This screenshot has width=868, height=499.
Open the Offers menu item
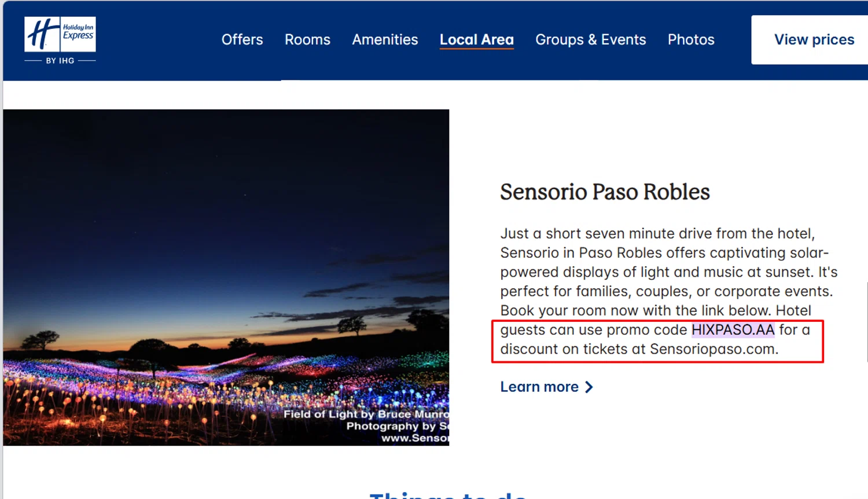pyautogui.click(x=242, y=39)
